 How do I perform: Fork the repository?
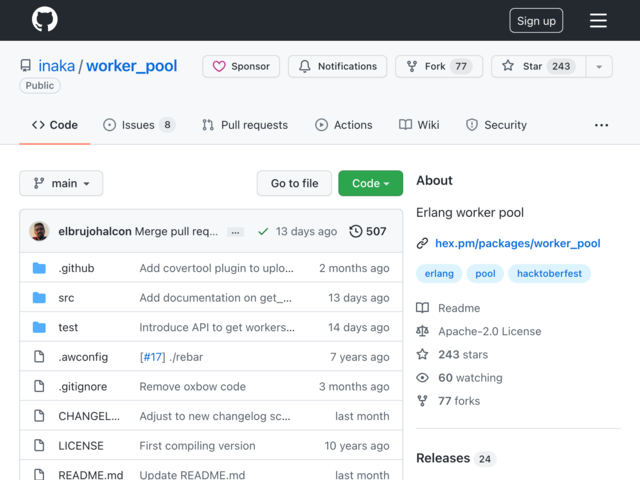tap(439, 66)
